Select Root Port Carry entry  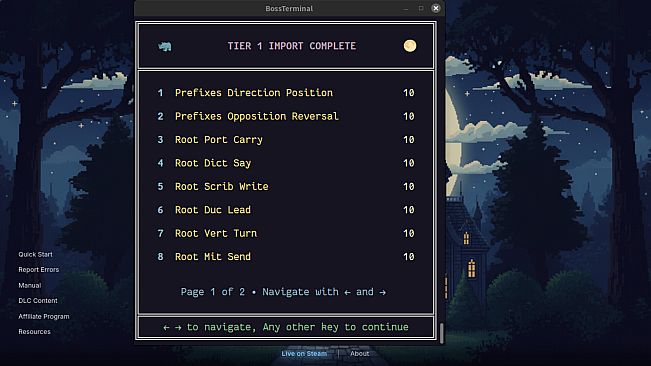coord(286,139)
